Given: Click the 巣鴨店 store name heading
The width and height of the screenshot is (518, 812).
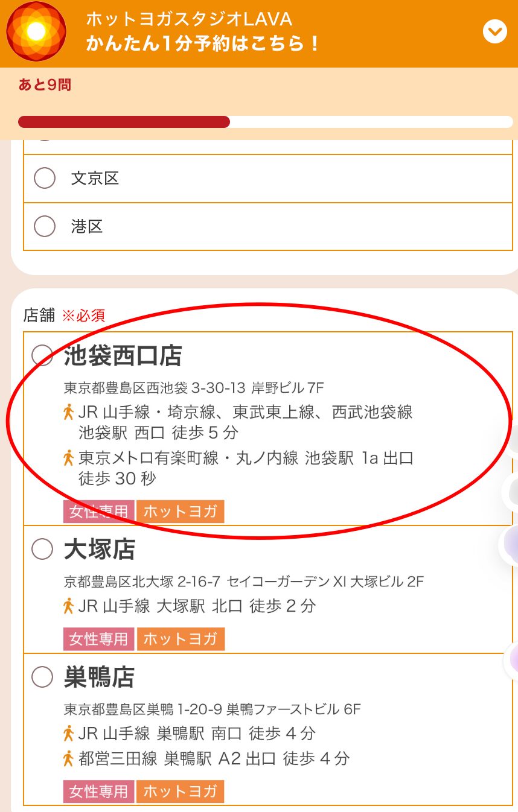Looking at the screenshot, I should tap(99, 677).
